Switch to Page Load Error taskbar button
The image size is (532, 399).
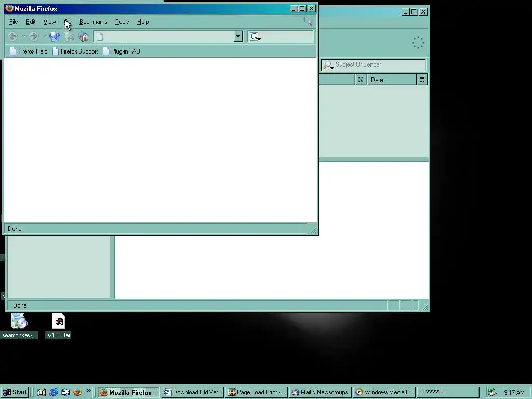coord(257,392)
